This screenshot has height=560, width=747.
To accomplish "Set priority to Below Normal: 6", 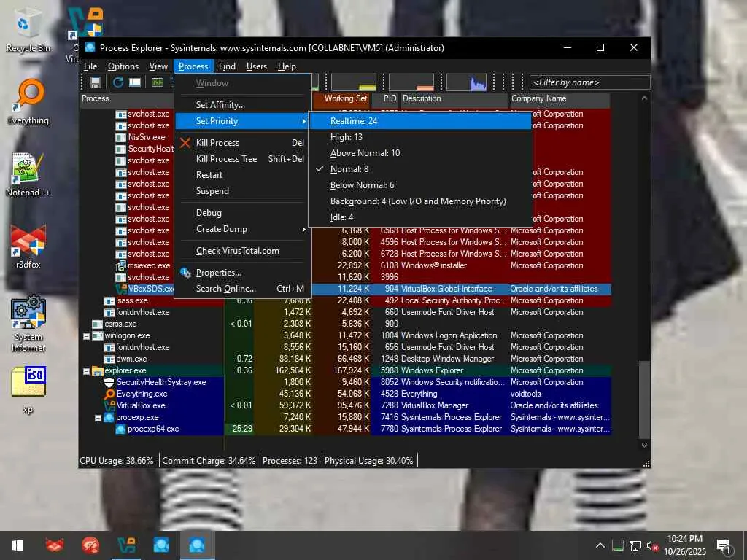I will (x=420, y=185).
